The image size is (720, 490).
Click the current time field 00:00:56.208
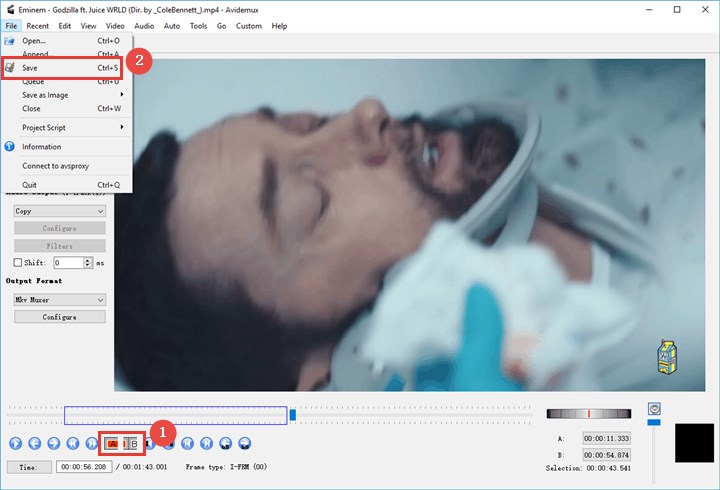pyautogui.click(x=84, y=467)
